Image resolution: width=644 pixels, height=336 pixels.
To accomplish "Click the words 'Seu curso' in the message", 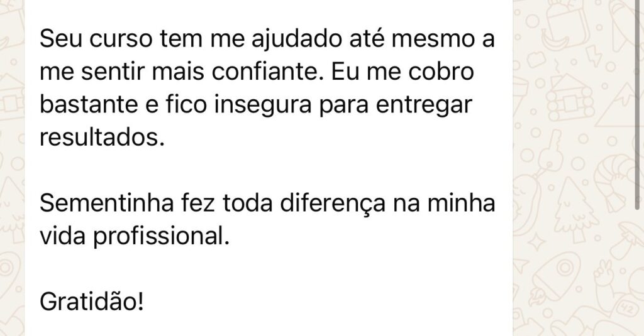I will tap(96, 40).
